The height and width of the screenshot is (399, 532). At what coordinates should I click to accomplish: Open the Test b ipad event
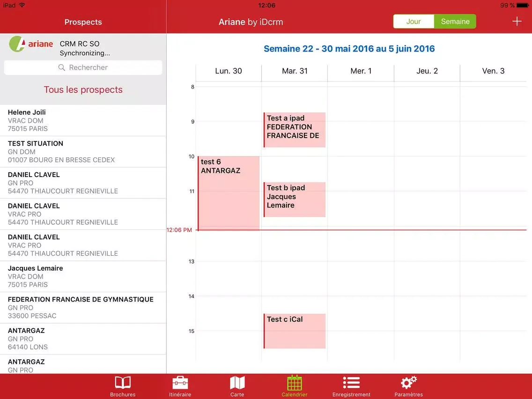[x=295, y=199]
